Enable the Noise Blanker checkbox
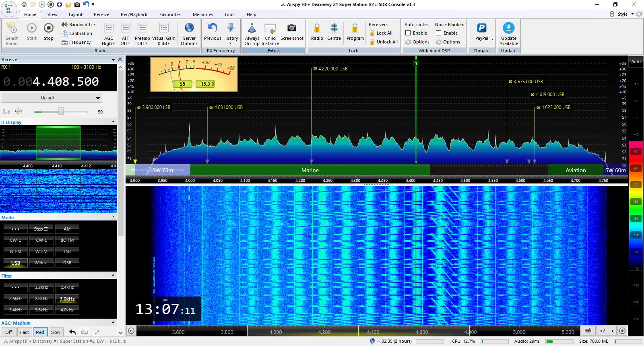The image size is (644, 346). coord(439,33)
